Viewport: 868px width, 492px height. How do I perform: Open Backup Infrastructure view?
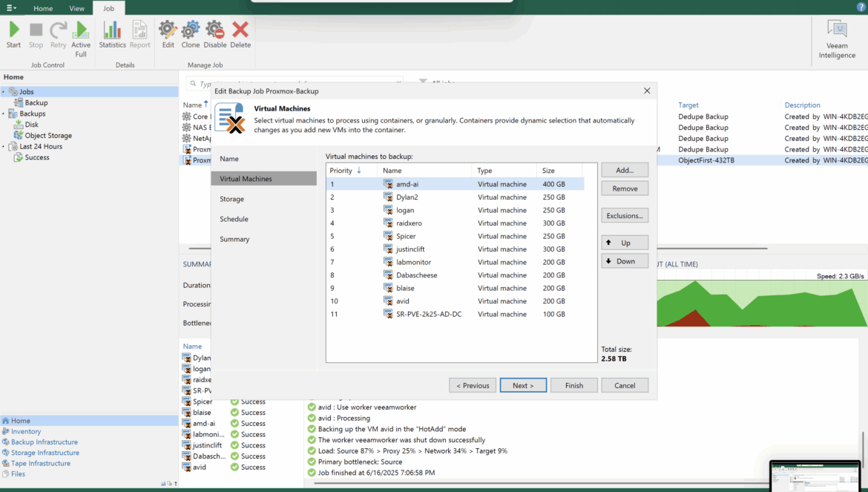click(x=89, y=442)
